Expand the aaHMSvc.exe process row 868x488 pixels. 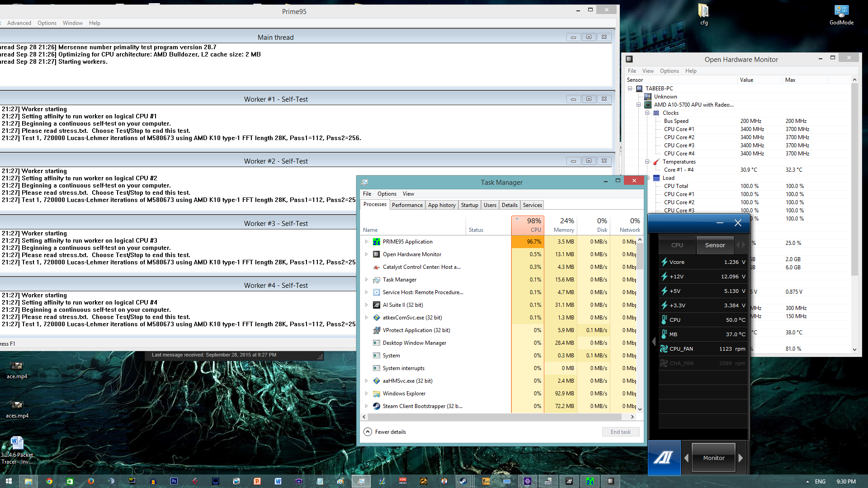[366, 381]
